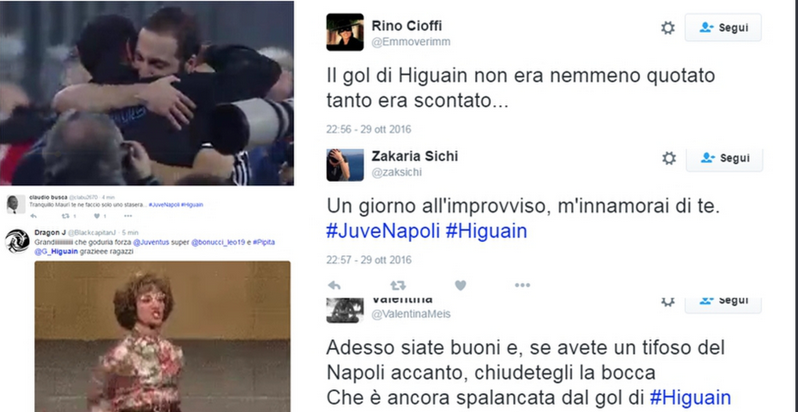This screenshot has height=412, width=798.
Task: Open the #JuveNapoli hashtag in Zakaria's tweet
Action: tap(383, 231)
